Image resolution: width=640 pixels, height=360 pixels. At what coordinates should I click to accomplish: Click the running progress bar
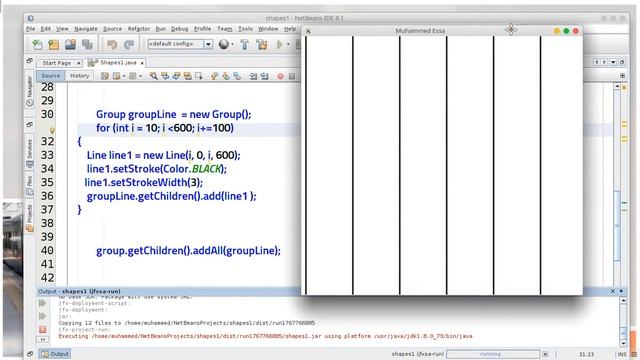[x=493, y=354]
